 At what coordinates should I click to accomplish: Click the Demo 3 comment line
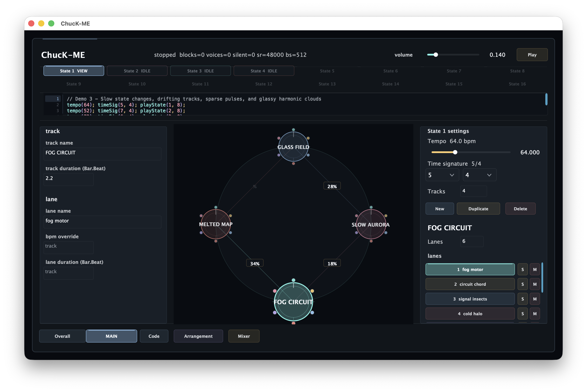pyautogui.click(x=194, y=99)
